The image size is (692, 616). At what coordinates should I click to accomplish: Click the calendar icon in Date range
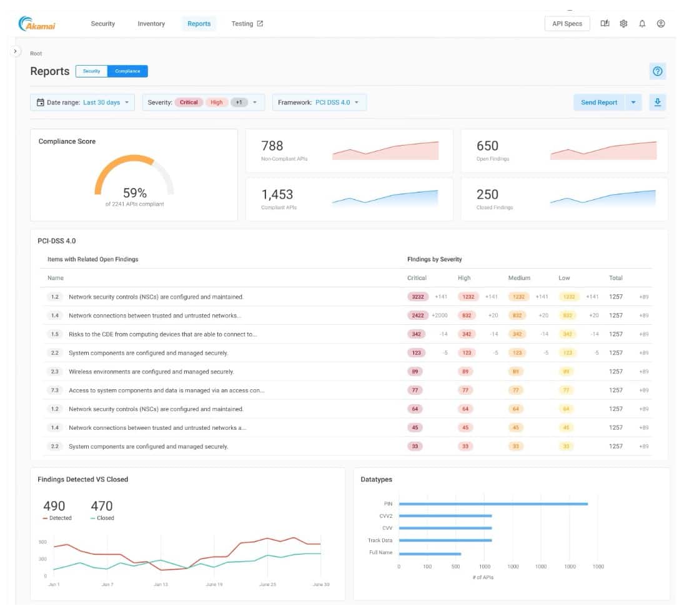click(x=41, y=102)
